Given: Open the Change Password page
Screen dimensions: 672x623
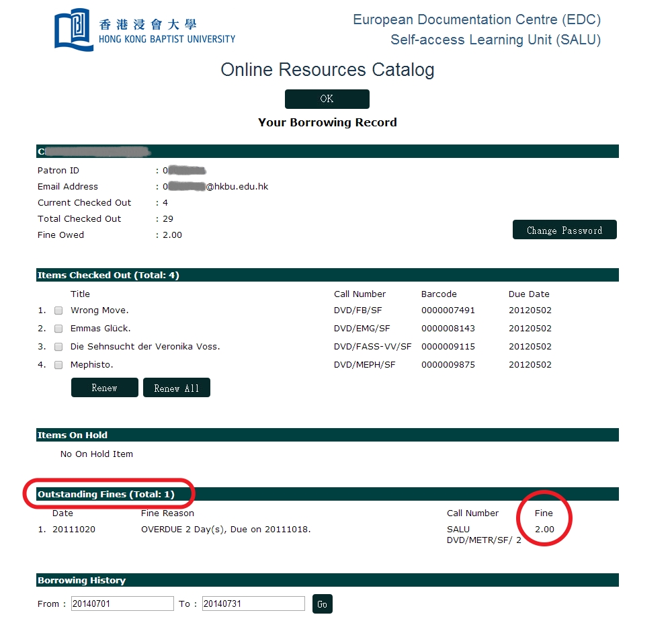Looking at the screenshot, I should point(564,230).
